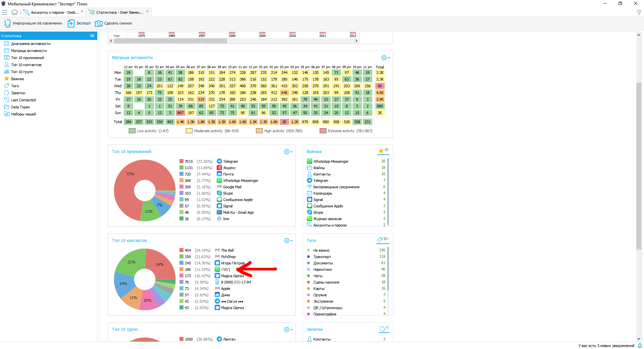The height and width of the screenshot is (349, 644).
Task: Open the Топ 10 контактов panel settings gear
Action: (288, 241)
